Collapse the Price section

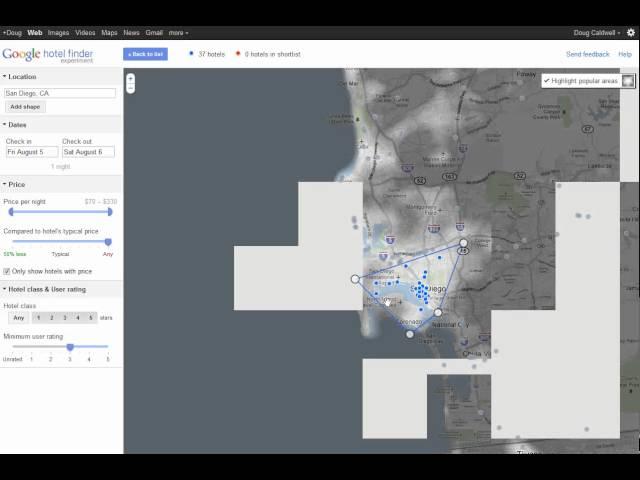[x=14, y=184]
